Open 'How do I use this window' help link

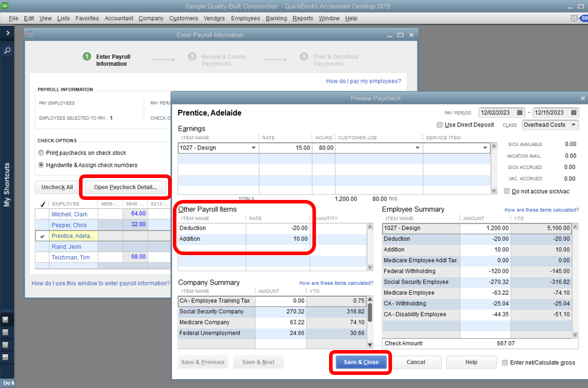tap(100, 283)
